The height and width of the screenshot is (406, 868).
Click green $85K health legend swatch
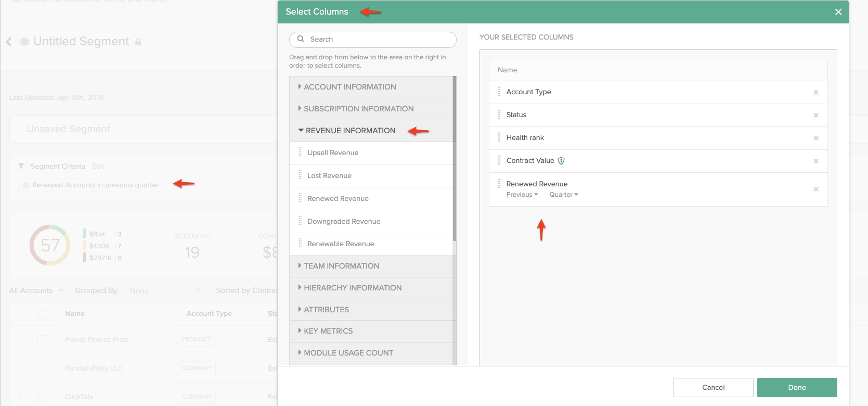84,233
